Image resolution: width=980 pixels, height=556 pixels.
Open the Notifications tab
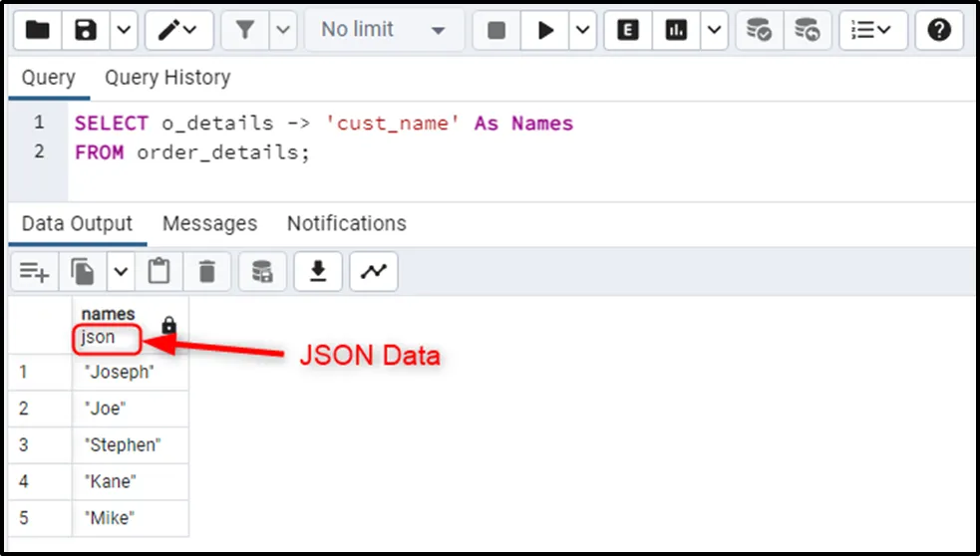coord(346,223)
